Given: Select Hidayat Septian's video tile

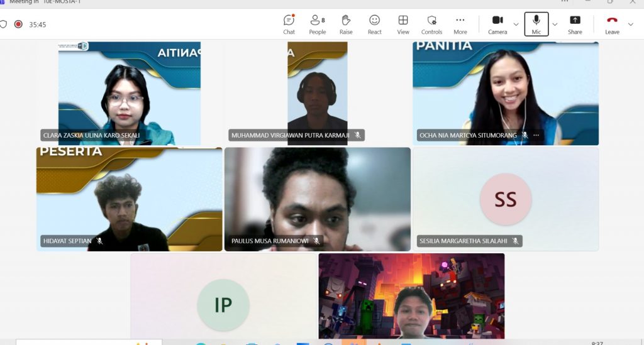Looking at the screenshot, I should tap(129, 199).
